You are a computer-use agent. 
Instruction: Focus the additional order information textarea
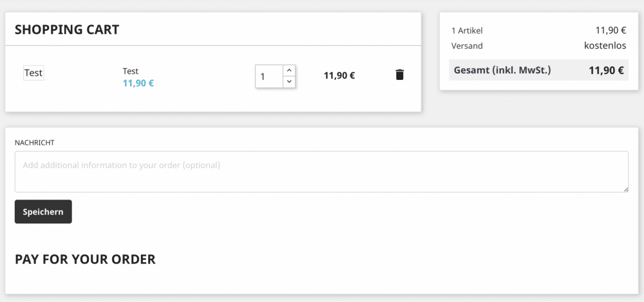click(321, 172)
